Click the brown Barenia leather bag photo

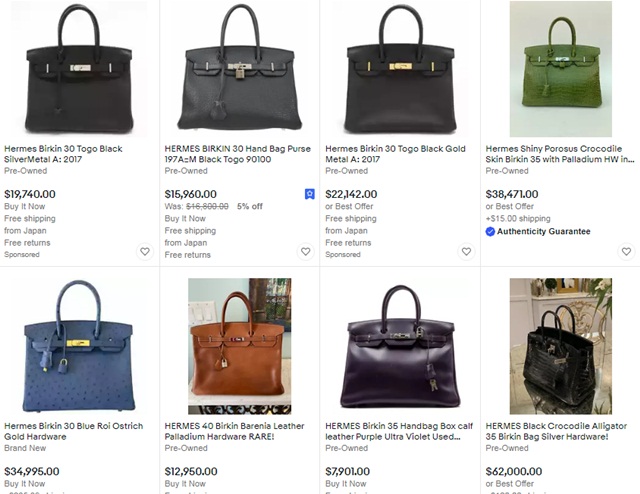click(x=240, y=346)
